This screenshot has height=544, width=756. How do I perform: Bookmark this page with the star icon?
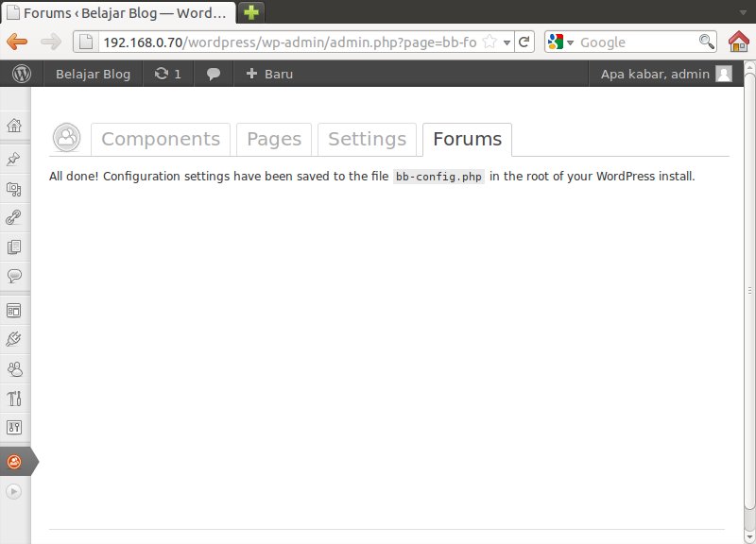(490, 42)
